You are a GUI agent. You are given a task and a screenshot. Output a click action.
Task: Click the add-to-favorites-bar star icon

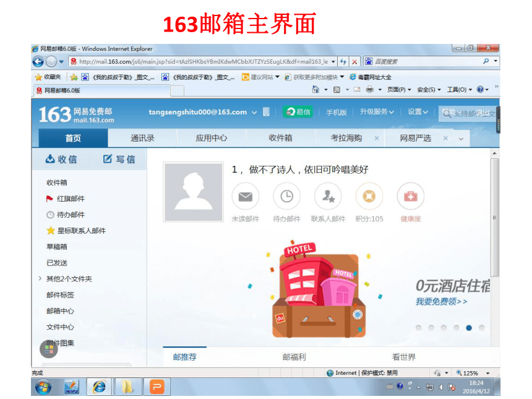point(74,77)
